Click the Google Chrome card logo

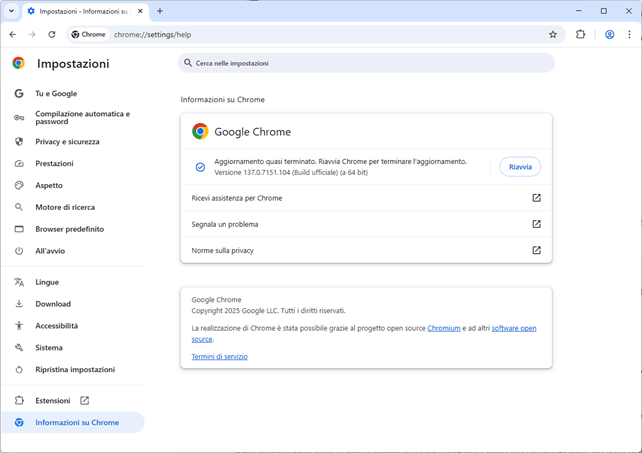click(x=200, y=131)
